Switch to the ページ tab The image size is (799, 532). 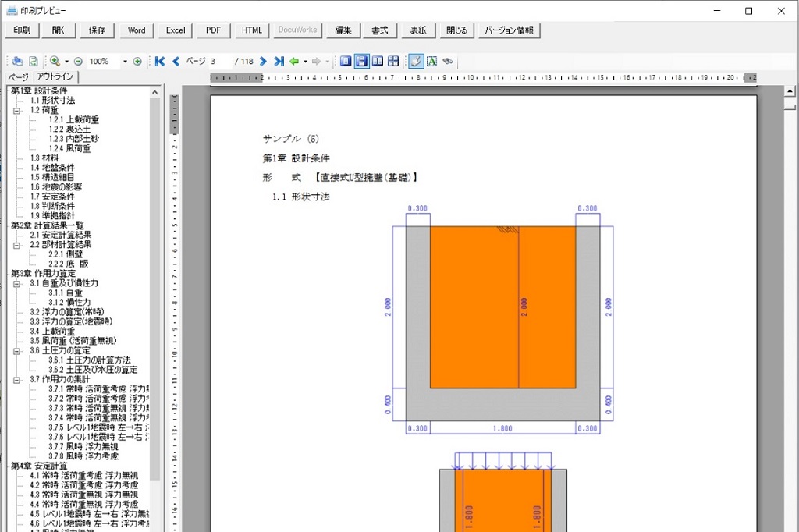pos(19,77)
